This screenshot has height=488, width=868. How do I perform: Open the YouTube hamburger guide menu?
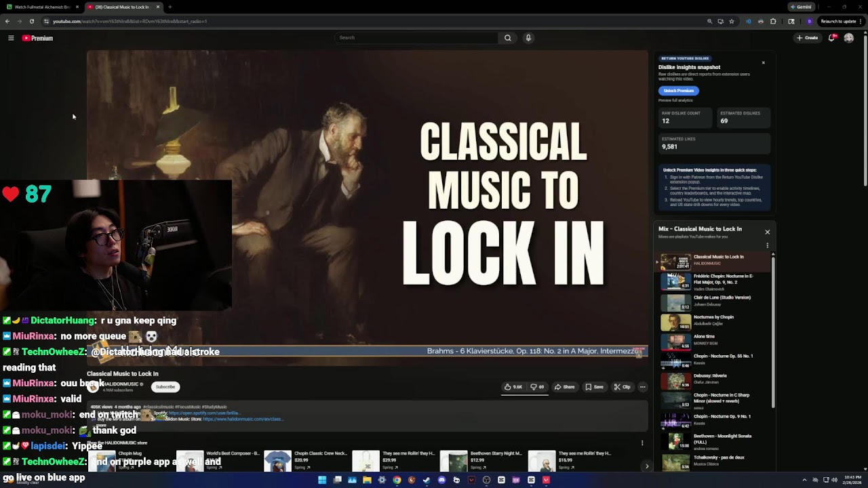(11, 38)
